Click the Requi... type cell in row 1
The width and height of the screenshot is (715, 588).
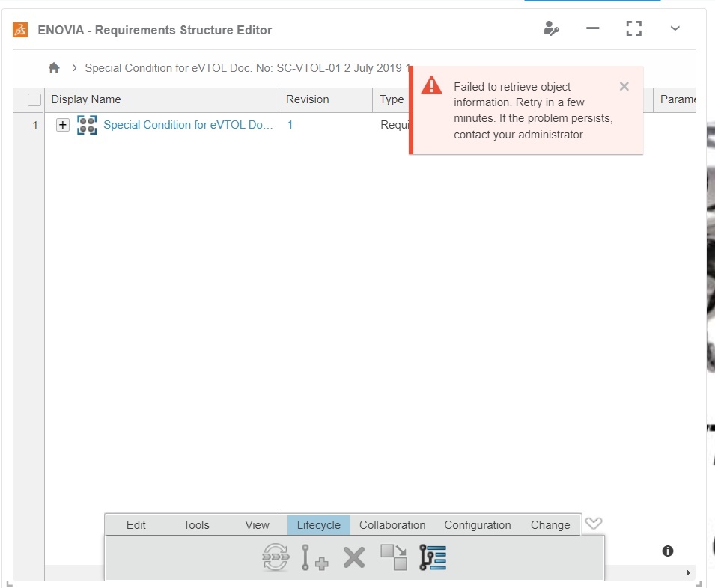pos(395,125)
